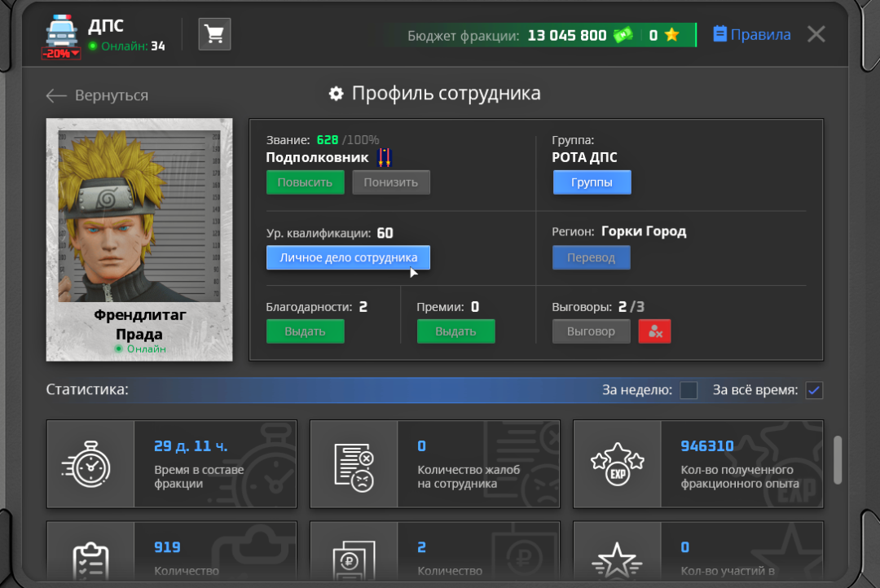Click the Перевод transfer button
The width and height of the screenshot is (880, 588).
click(591, 257)
